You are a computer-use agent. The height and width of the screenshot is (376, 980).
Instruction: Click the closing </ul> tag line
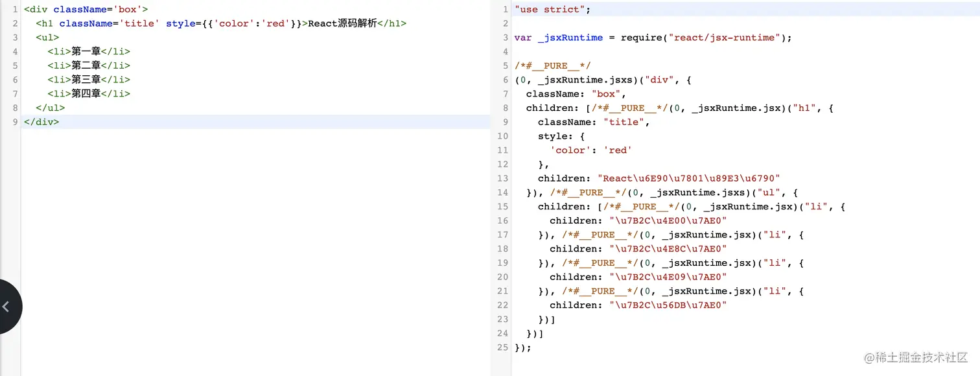point(51,108)
